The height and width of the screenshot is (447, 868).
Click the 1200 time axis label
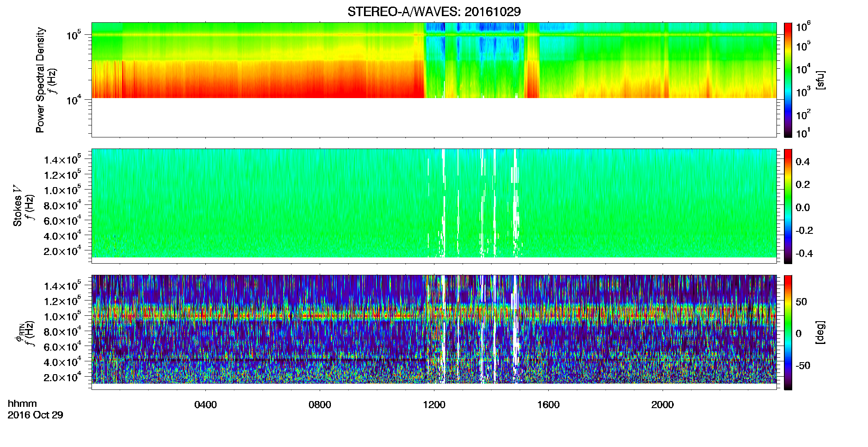434,405
